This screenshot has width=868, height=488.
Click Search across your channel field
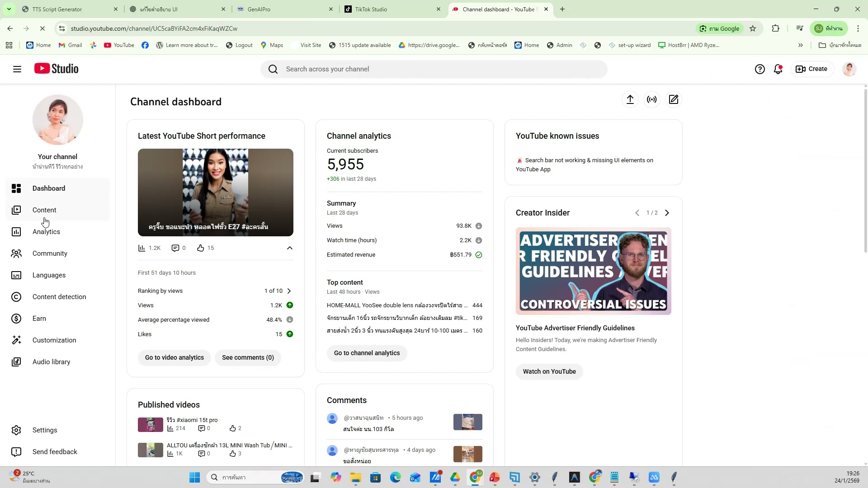pos(434,69)
